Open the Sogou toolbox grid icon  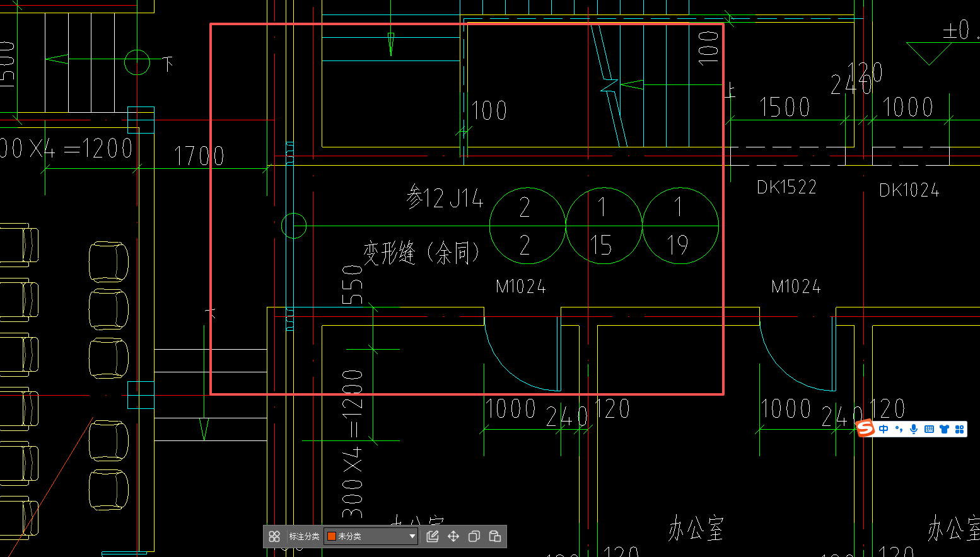[959, 429]
